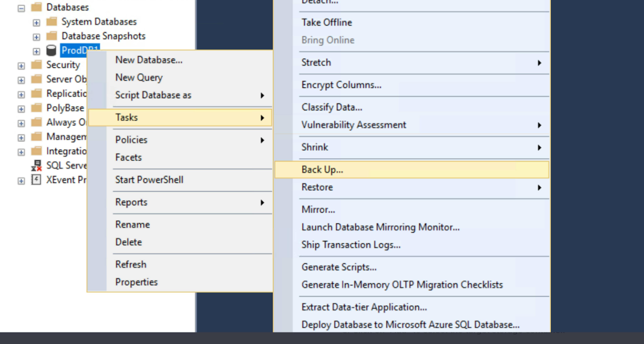644x344 pixels.
Task: Click the XEvent Profiler icon
Action: click(x=36, y=180)
